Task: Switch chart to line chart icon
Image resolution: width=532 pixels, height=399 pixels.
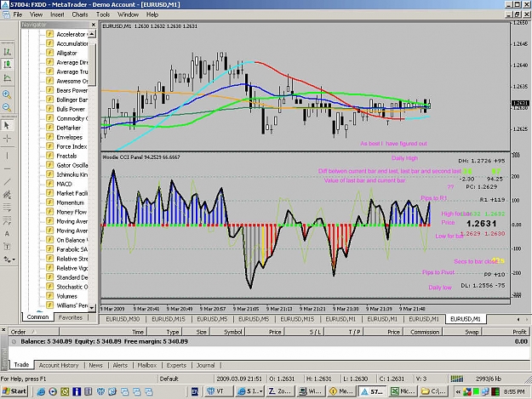Action: (7, 78)
